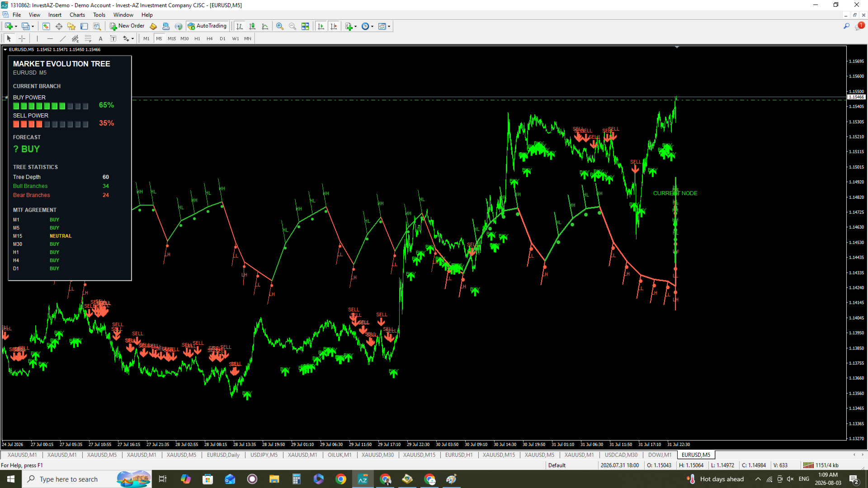
Task: Switch to the USDJPY,M5 chart tab
Action: click(264, 455)
